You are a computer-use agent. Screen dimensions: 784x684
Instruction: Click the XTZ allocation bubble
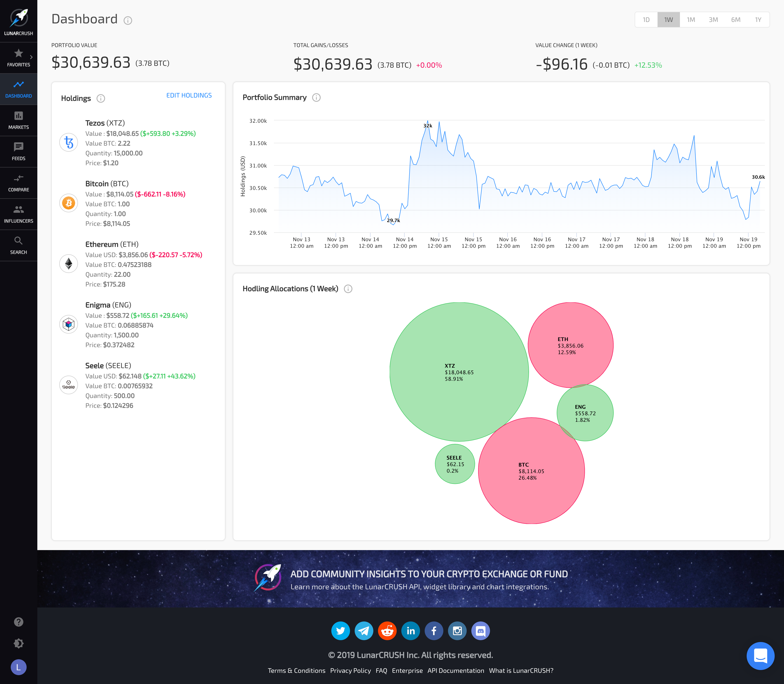[459, 372]
